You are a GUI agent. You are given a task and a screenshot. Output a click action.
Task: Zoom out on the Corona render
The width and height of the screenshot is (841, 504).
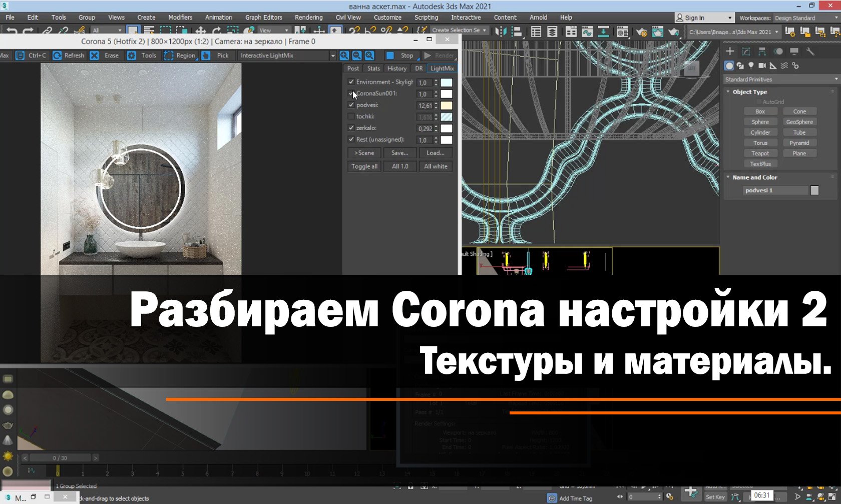357,56
